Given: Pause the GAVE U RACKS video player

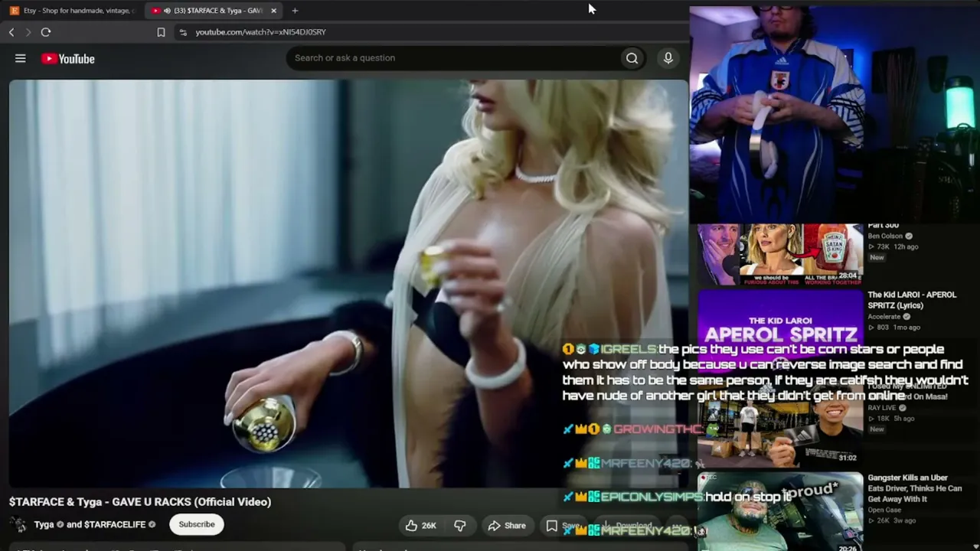Looking at the screenshot, I should [x=348, y=283].
